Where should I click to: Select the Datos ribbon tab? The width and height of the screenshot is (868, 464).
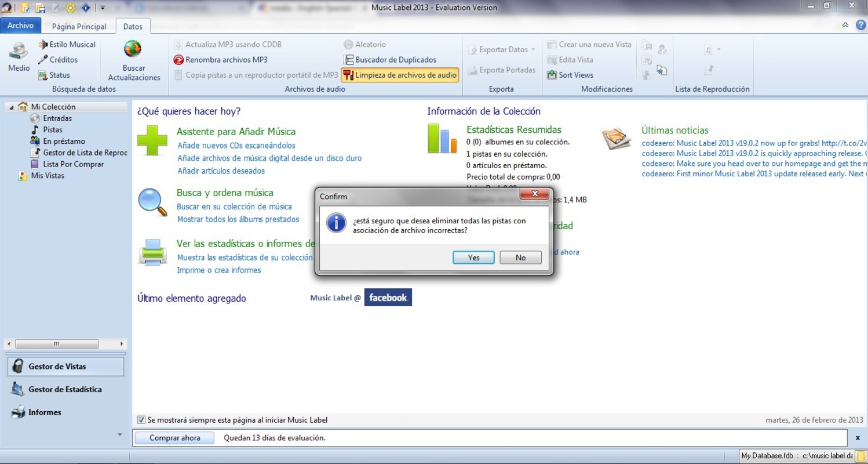(133, 26)
